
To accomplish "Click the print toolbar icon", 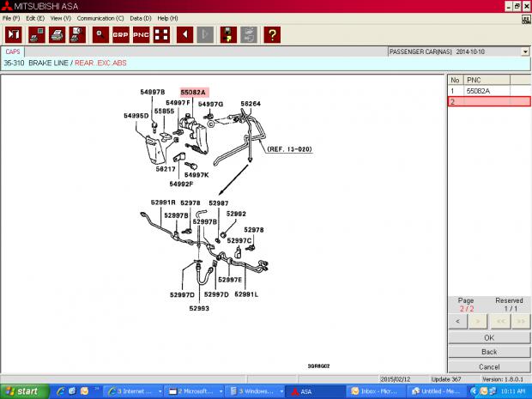I will [57, 34].
